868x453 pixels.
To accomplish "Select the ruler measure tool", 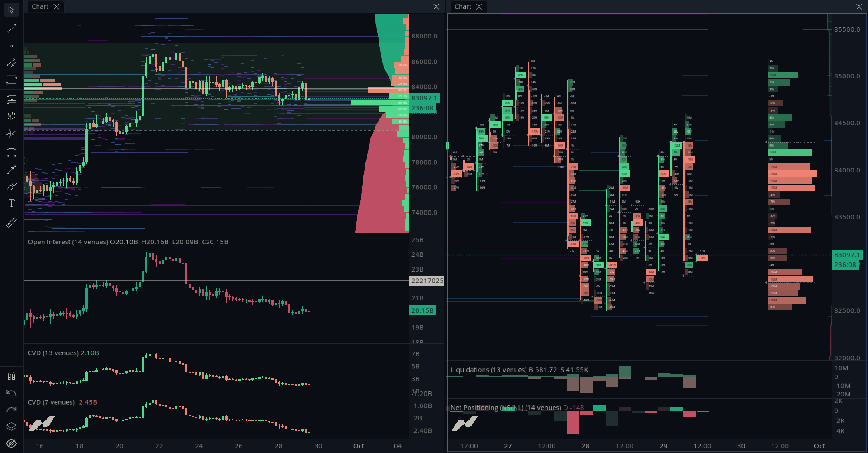I will pyautogui.click(x=11, y=222).
